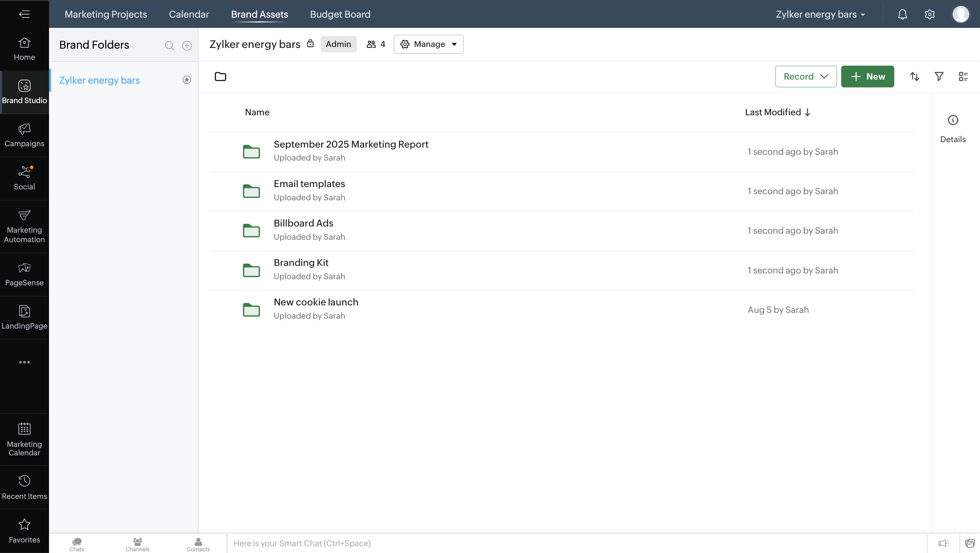Switch the list view layout icon
Viewport: 980px width, 553px height.
963,77
